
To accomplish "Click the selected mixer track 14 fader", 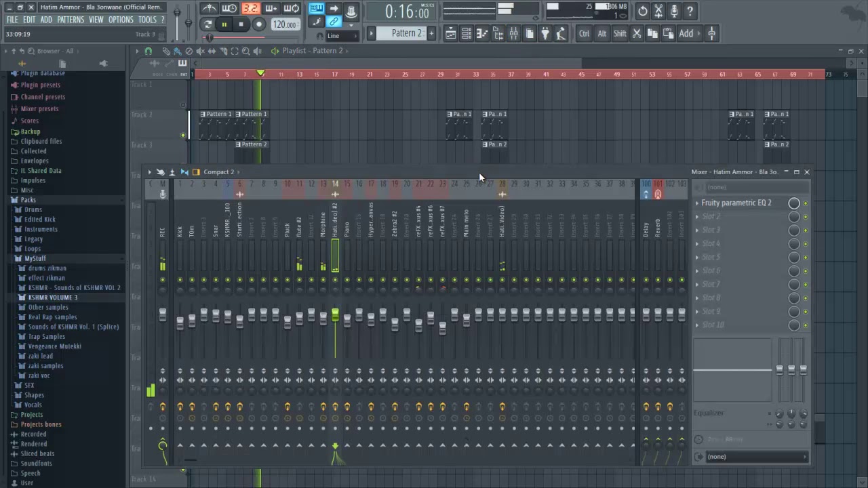I will pyautogui.click(x=335, y=314).
